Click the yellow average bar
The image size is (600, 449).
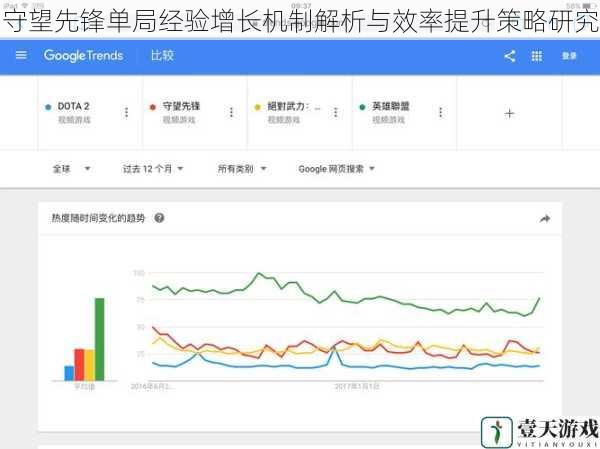pyautogui.click(x=89, y=365)
